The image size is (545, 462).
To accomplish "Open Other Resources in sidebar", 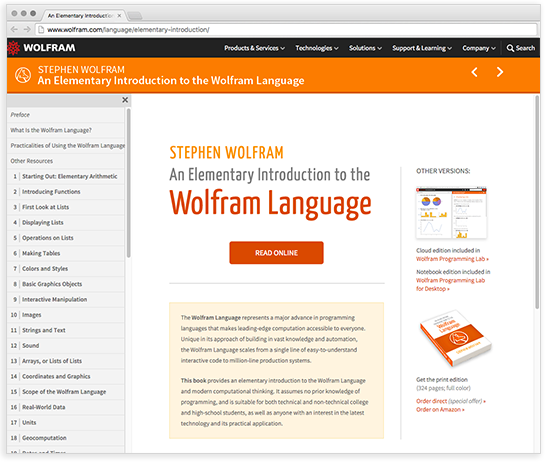I will [x=66, y=161].
